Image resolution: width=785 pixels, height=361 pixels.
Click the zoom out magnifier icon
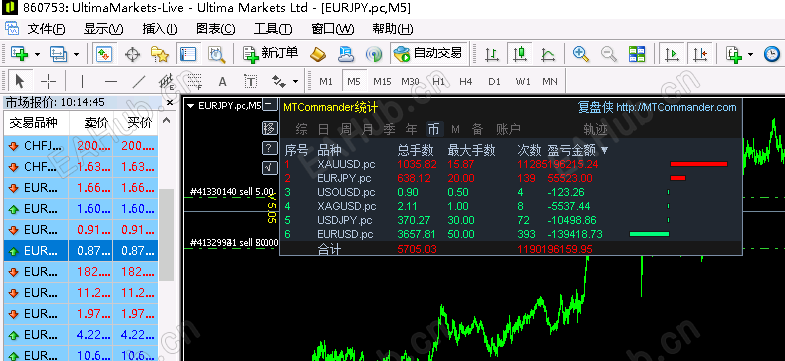(x=609, y=54)
